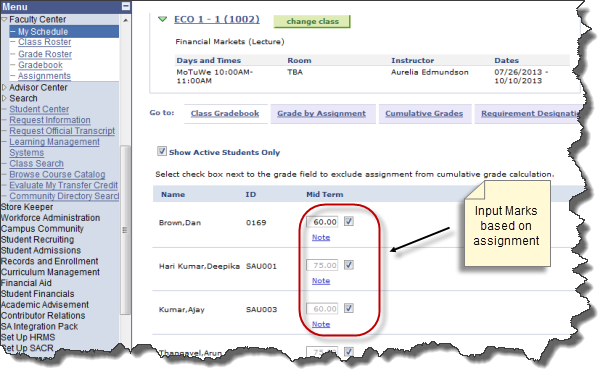Click the Name column header
This screenshot has width=615, height=385.
click(x=173, y=194)
